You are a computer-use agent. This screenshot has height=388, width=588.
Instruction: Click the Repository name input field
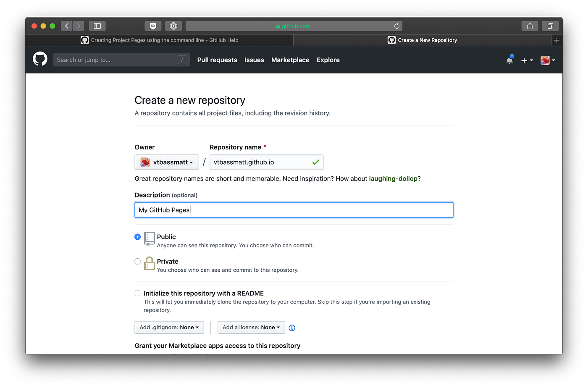(x=266, y=162)
